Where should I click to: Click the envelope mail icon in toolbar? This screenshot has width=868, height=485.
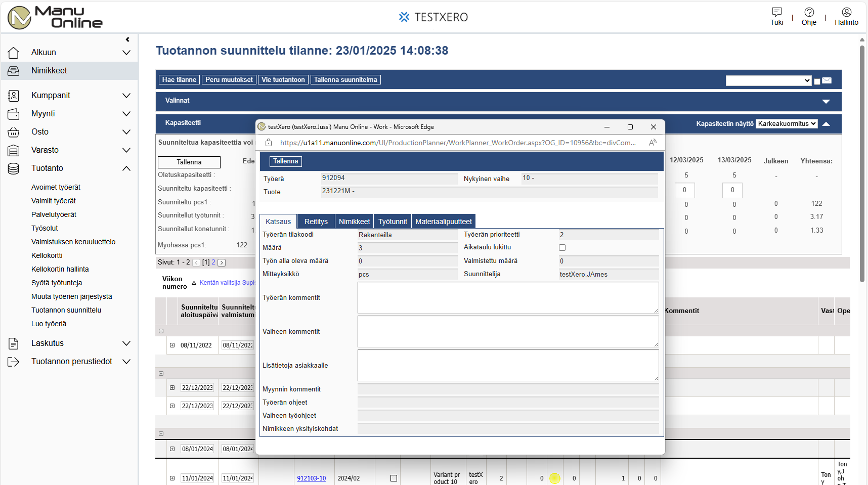827,81
